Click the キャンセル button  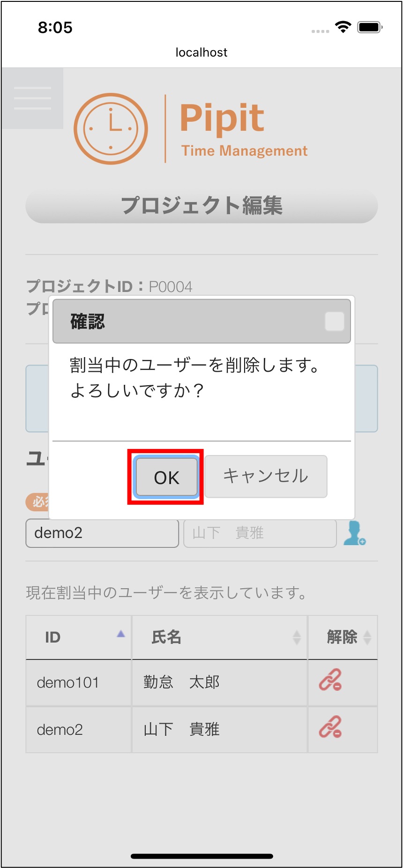pyautogui.click(x=266, y=476)
